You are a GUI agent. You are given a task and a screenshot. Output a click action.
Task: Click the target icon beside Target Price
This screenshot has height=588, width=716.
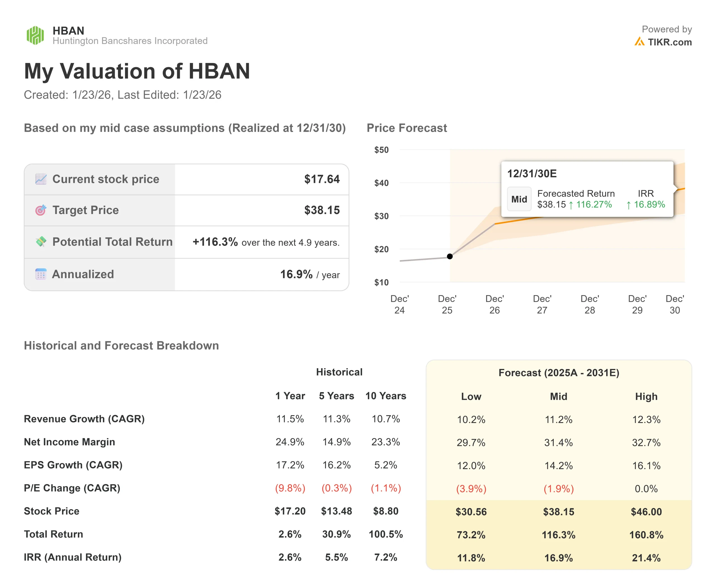[41, 210]
